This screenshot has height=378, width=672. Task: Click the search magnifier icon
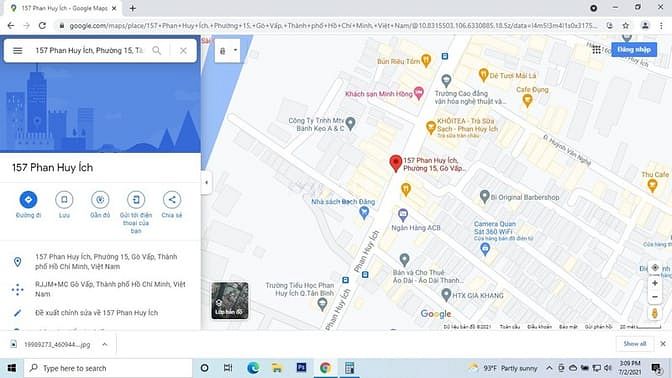pyautogui.click(x=157, y=51)
